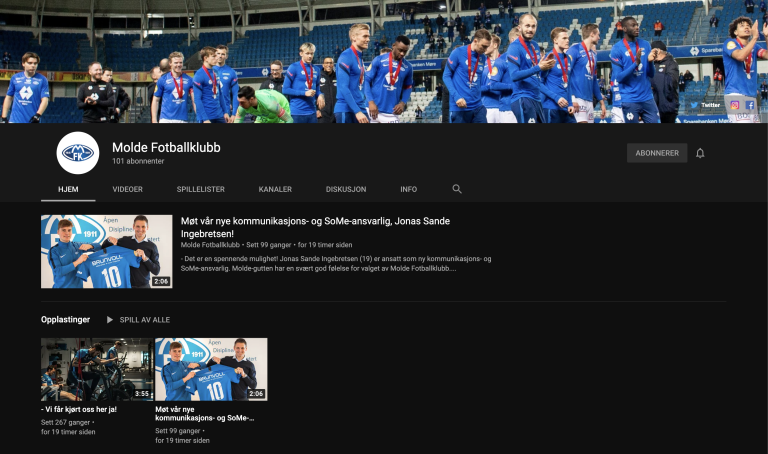Go to the KANALER tab
Viewport: 768px width, 454px height.
coord(275,189)
